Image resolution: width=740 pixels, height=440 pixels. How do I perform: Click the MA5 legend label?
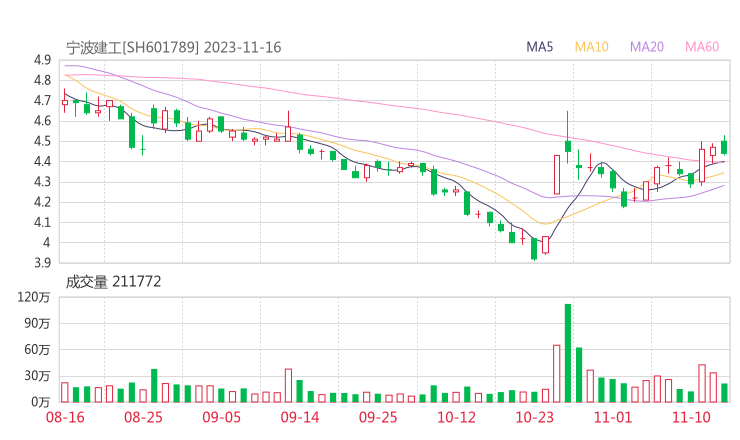(x=539, y=47)
